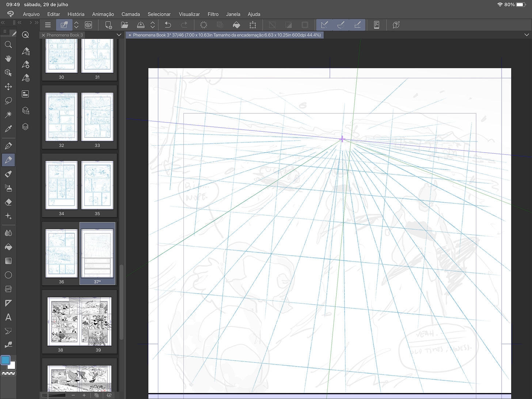Select the Airbrush tool

(x=8, y=188)
